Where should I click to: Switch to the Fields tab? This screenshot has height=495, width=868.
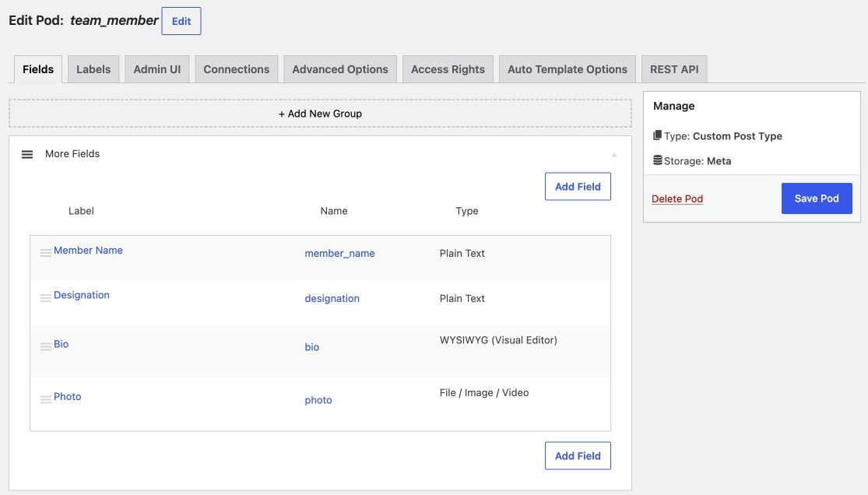tap(38, 69)
